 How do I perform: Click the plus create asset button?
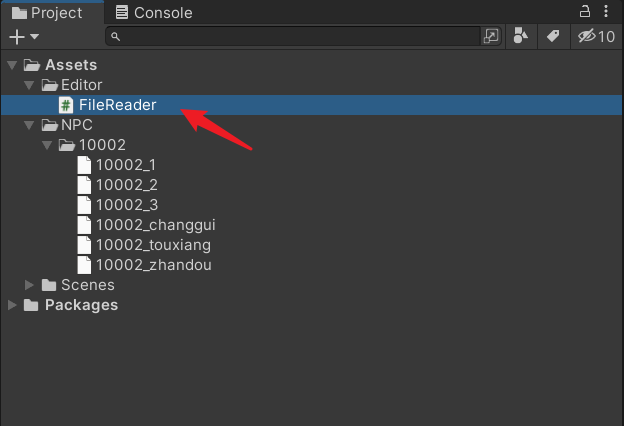coord(17,37)
